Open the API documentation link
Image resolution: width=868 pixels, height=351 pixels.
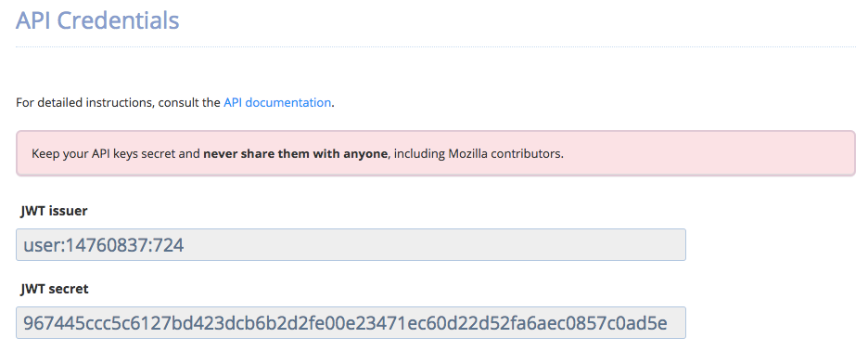click(276, 102)
